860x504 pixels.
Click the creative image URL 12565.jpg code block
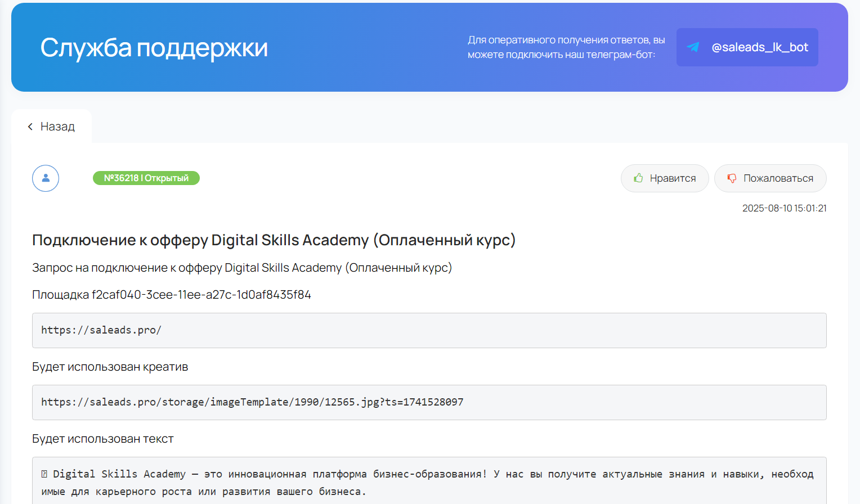(429, 402)
